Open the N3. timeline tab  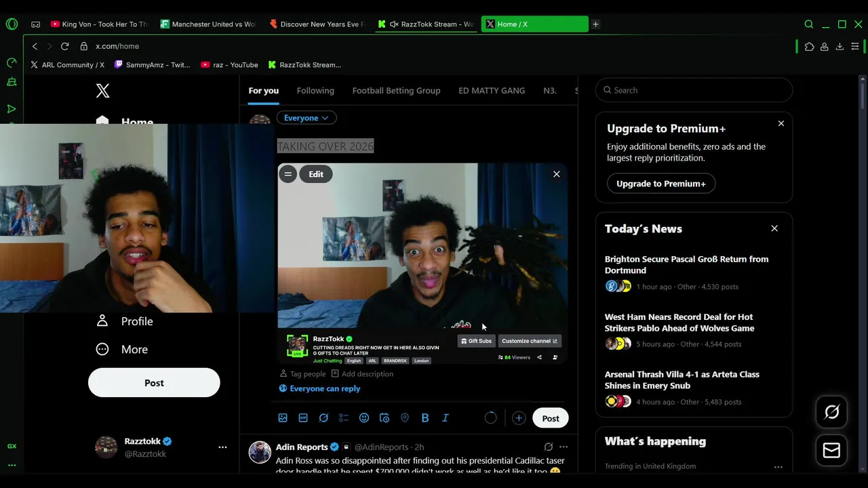pos(550,90)
